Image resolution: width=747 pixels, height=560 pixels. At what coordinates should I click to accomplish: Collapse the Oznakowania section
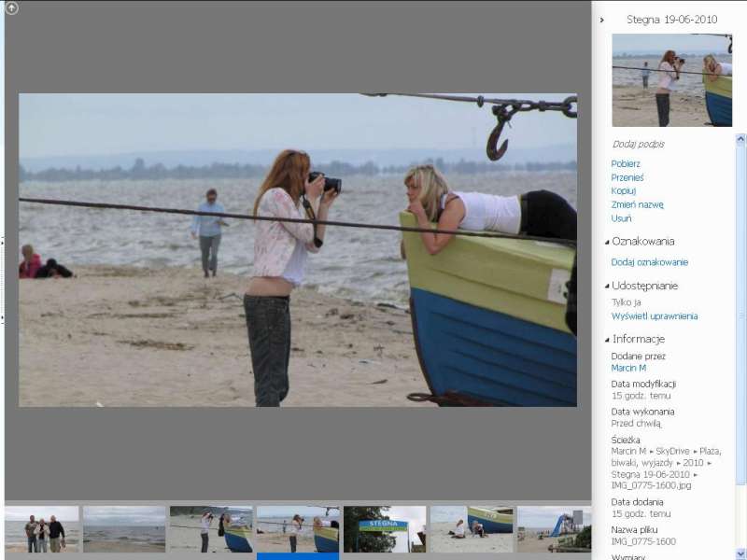tap(606, 242)
